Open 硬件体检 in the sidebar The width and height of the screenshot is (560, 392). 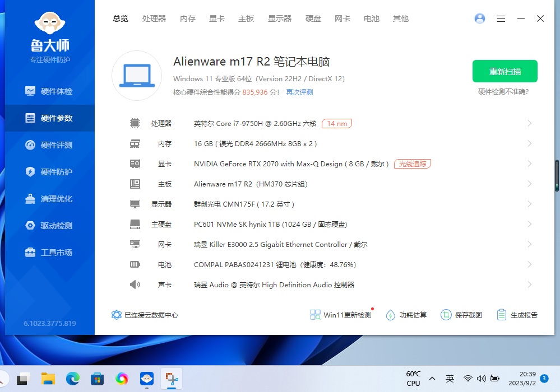(x=49, y=91)
